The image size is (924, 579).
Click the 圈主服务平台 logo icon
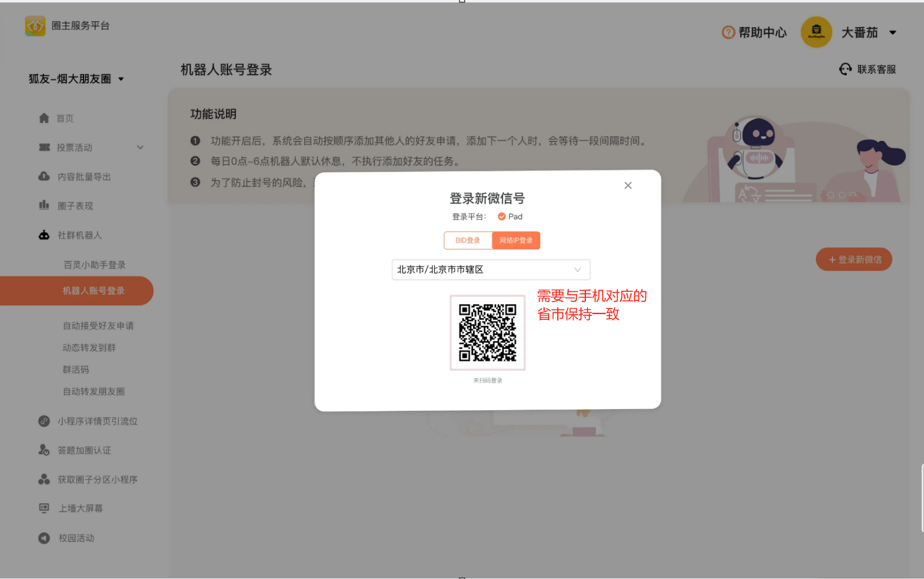tap(35, 26)
